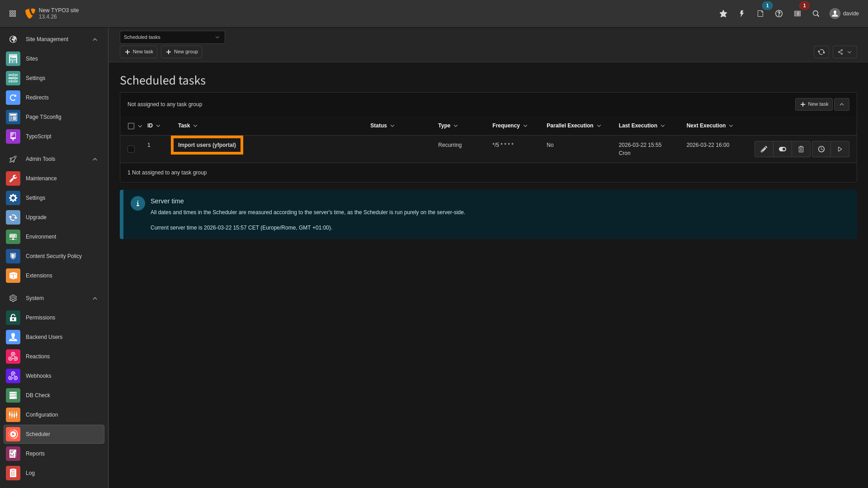Click the edit pencil icon for task 1
Image resolution: width=868 pixels, height=488 pixels.
[x=764, y=149]
